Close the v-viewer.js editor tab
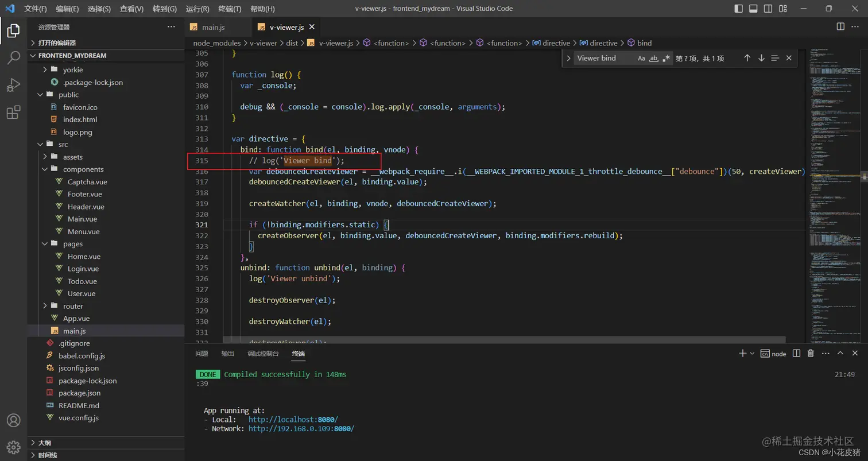 (x=312, y=27)
